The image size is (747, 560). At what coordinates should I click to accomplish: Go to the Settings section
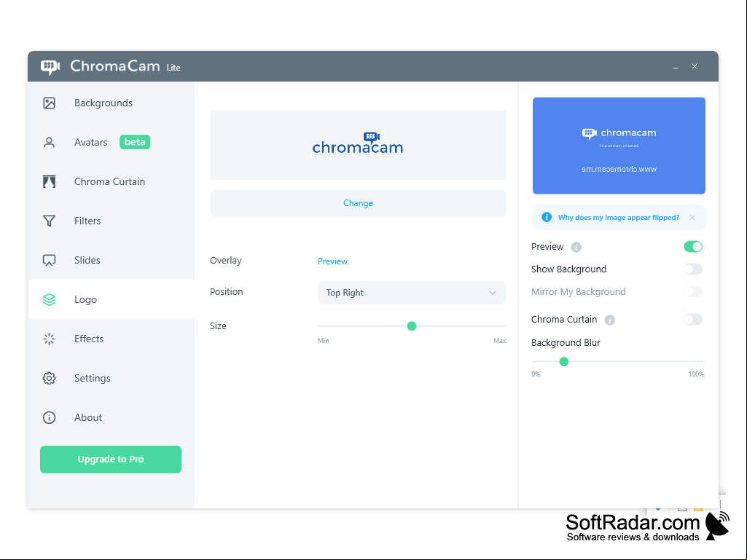(x=112, y=378)
